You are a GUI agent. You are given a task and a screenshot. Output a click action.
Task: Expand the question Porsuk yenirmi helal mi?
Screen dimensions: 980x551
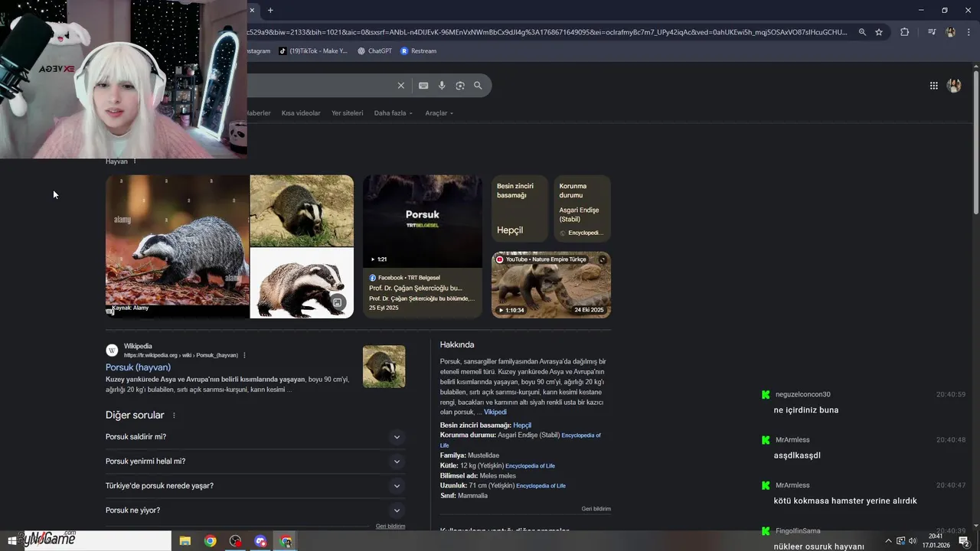(x=255, y=461)
